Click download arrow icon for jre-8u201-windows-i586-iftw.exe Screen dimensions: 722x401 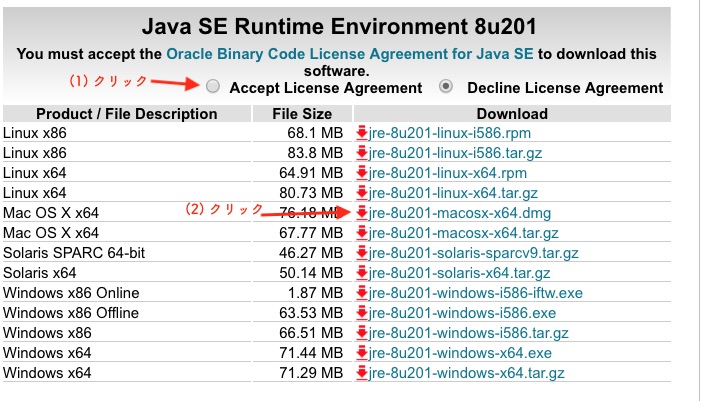(361, 293)
